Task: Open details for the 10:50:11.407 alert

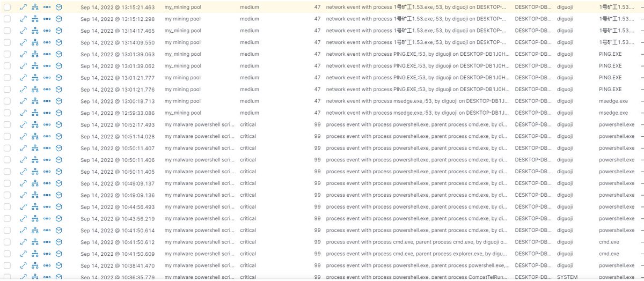Action: click(x=23, y=148)
